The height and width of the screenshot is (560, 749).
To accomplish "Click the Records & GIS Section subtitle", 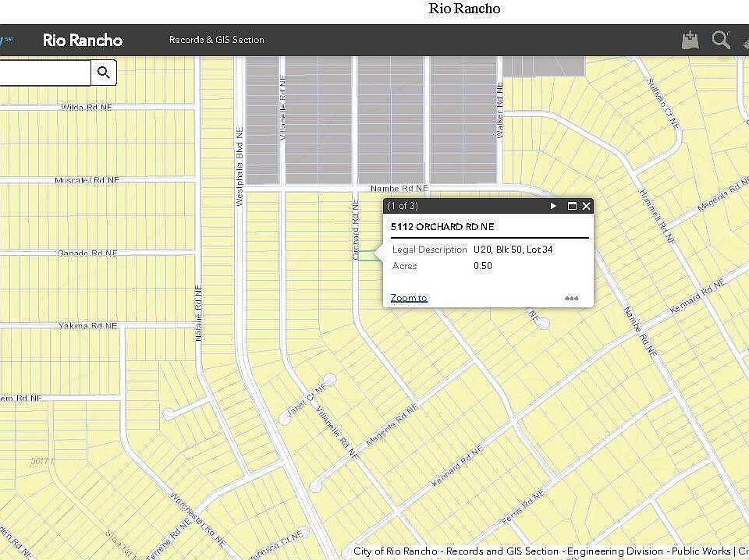I will pyautogui.click(x=217, y=40).
